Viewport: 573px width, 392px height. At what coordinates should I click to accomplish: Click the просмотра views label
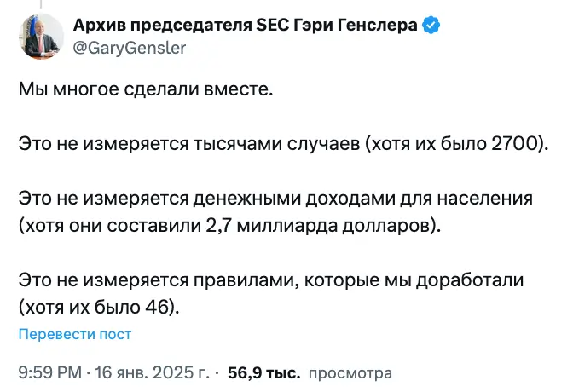pyautogui.click(x=350, y=373)
